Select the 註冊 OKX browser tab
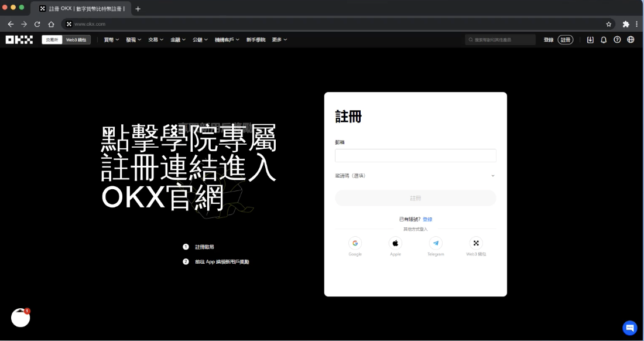Viewport: 644px width, 341px height. [x=81, y=9]
